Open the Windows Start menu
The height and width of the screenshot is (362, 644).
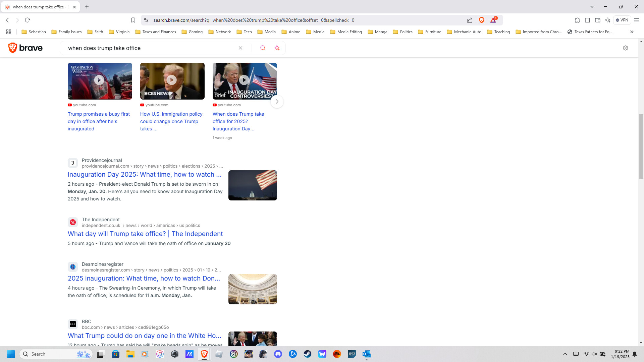point(11,354)
